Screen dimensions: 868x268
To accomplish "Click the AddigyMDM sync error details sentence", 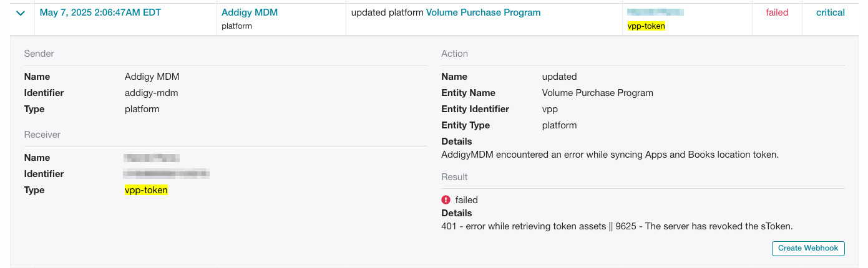I will 610,155.
